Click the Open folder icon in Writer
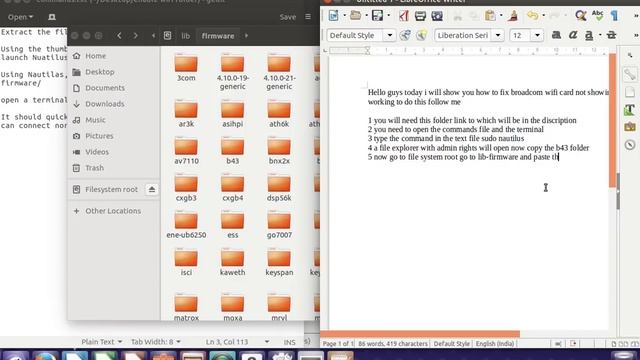This screenshot has width=640, height=360. 356,16
